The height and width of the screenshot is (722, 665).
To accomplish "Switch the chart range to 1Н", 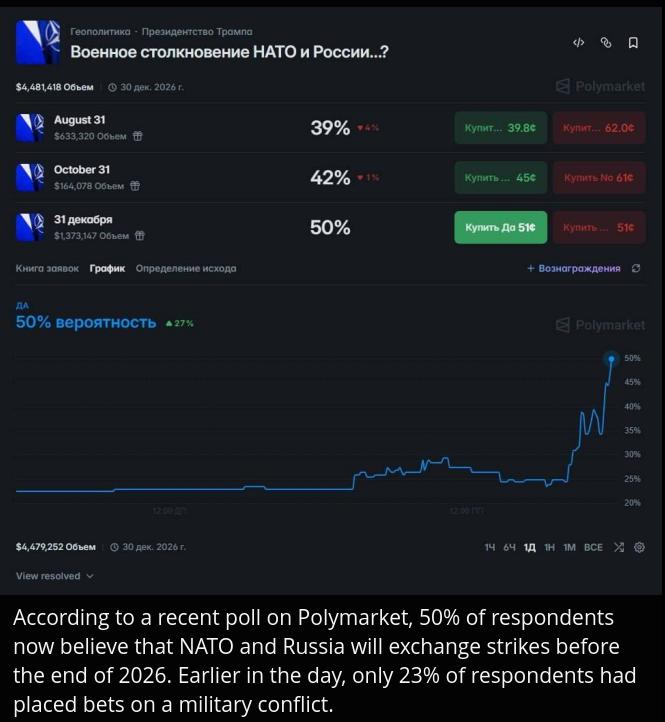I will click(x=549, y=547).
